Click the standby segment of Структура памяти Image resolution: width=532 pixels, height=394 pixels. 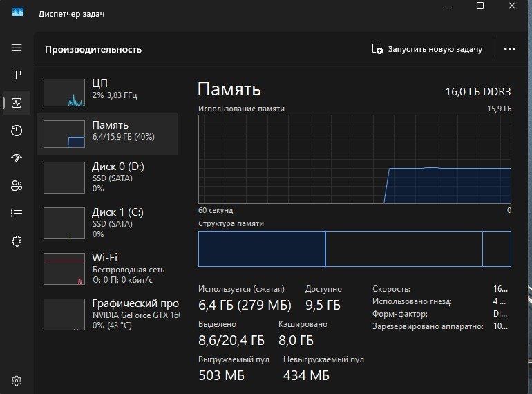(403, 249)
